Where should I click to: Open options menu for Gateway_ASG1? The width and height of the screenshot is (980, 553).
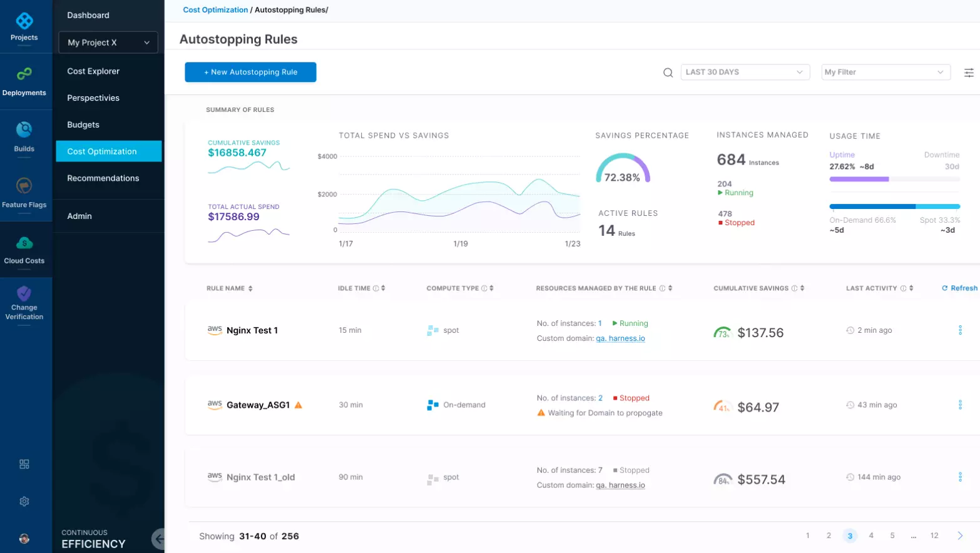960,405
